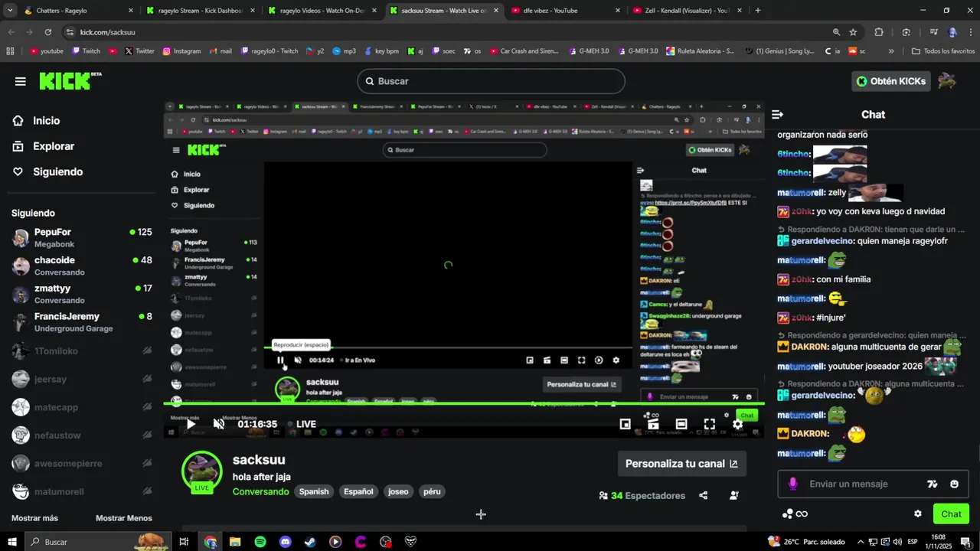Open the Twitch bookmark
The image size is (980, 551).
point(86,51)
